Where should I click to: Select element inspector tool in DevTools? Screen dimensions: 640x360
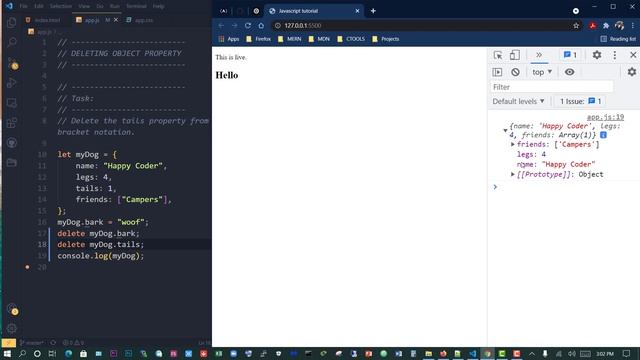pyautogui.click(x=498, y=55)
